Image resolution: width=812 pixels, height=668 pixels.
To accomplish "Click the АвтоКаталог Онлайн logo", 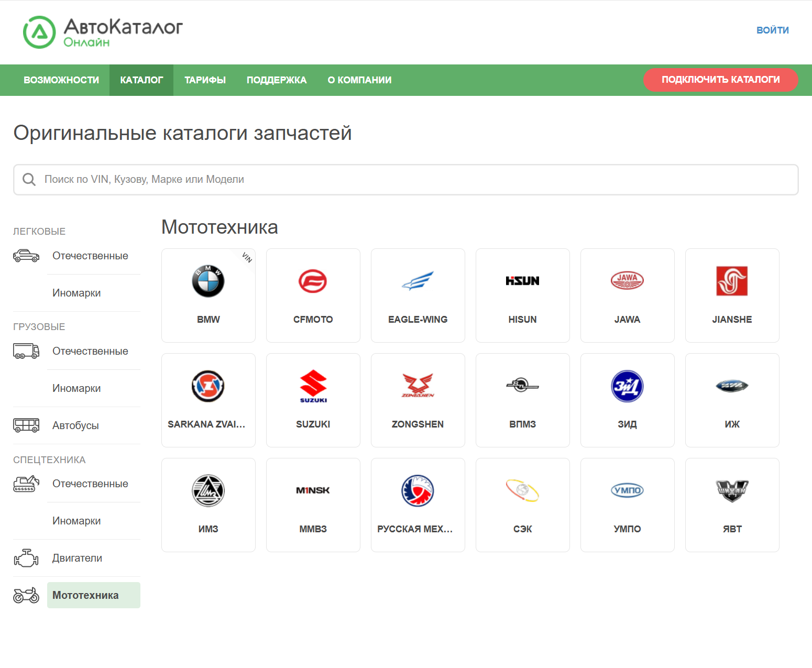I will (x=103, y=32).
